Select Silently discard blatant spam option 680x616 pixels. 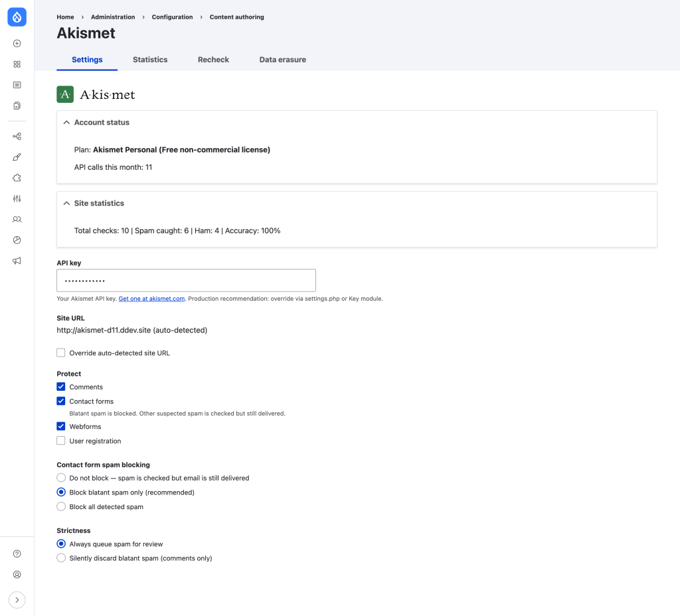tap(61, 558)
